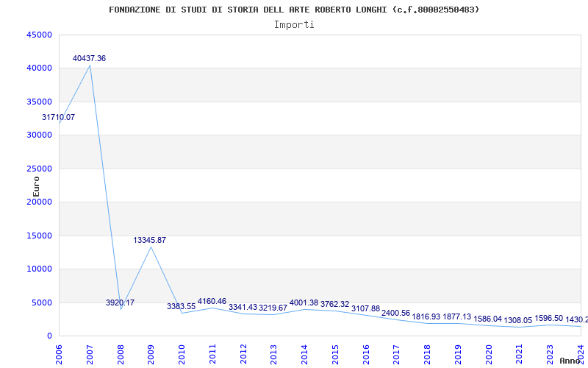
Task: Click the data label 40437.36
Action: point(89,58)
